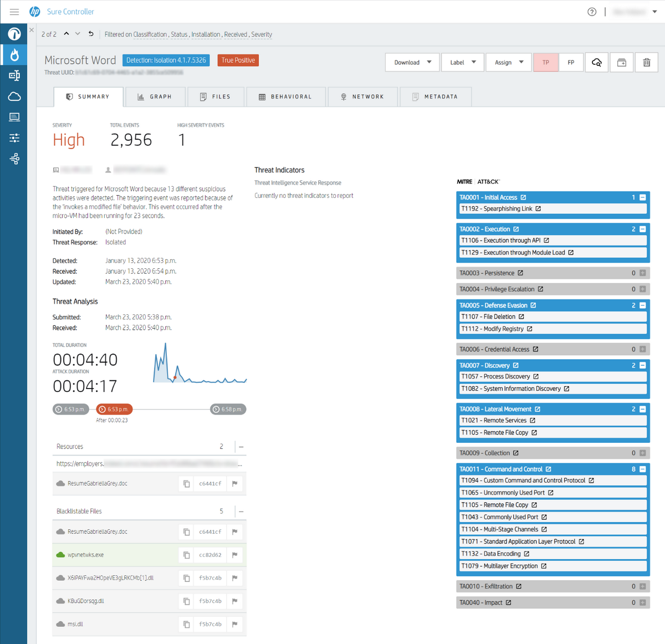The height and width of the screenshot is (644, 665).
Task: Expand the TA0003 Persistence section
Action: [643, 273]
